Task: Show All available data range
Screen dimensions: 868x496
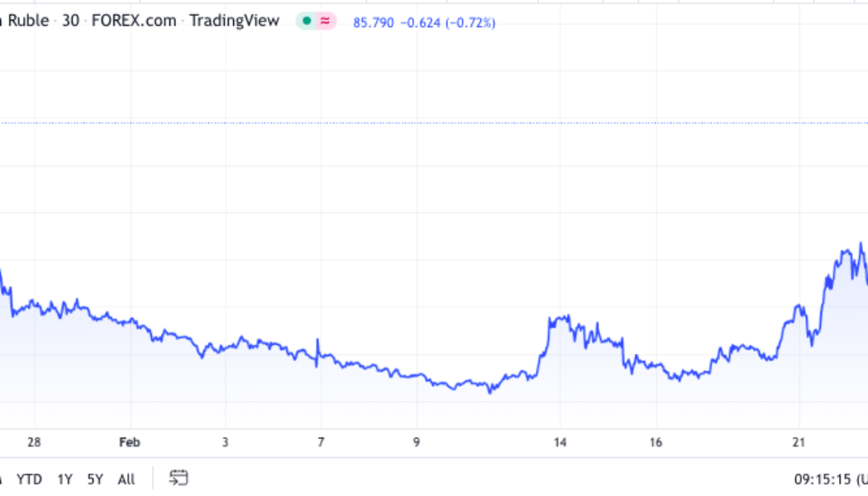Action: [126, 479]
